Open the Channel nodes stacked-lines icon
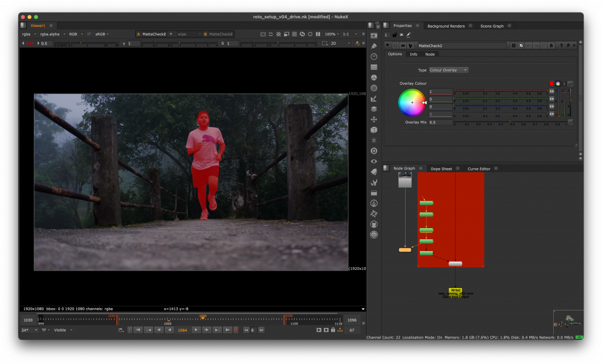Viewport: 602px width, 364px height. [374, 67]
